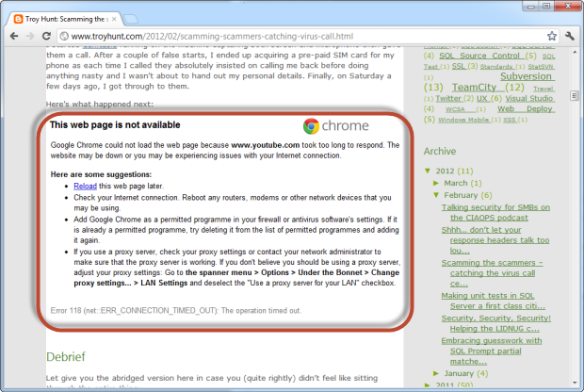Click 'Here are some suggestions:' text
The height and width of the screenshot is (392, 584).
101,174
